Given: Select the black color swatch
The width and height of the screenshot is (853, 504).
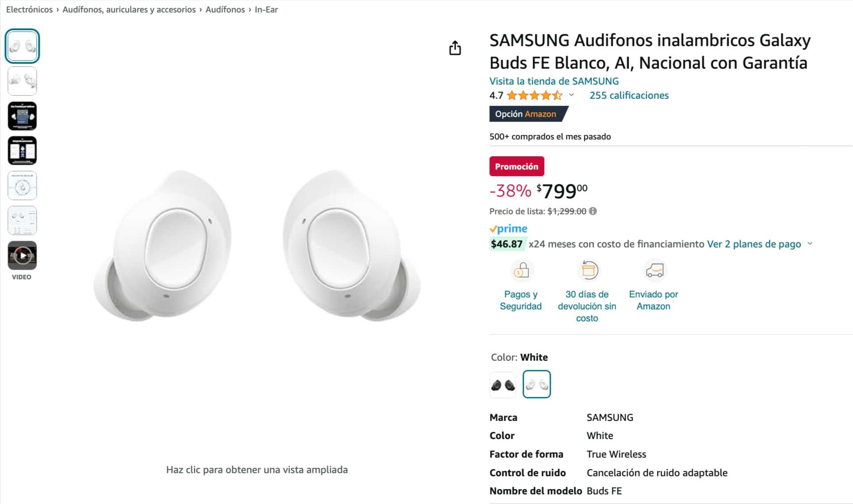Looking at the screenshot, I should pos(503,385).
